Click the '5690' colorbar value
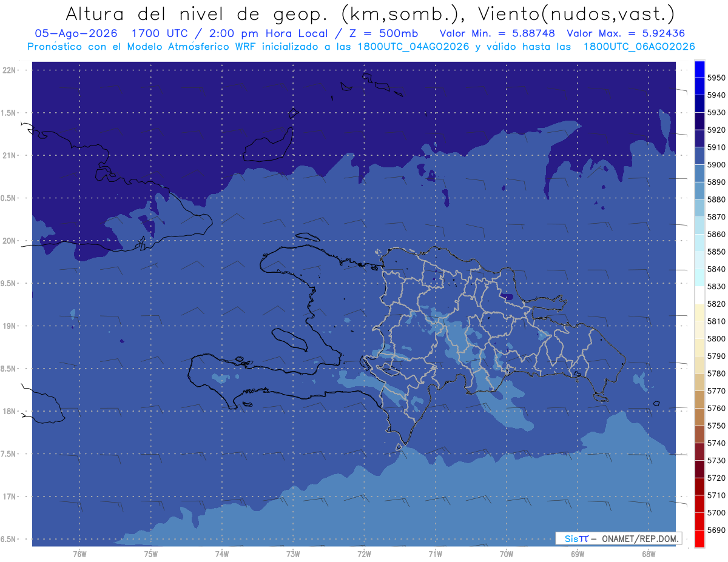Screen dimensions: 728x562 [716, 530]
